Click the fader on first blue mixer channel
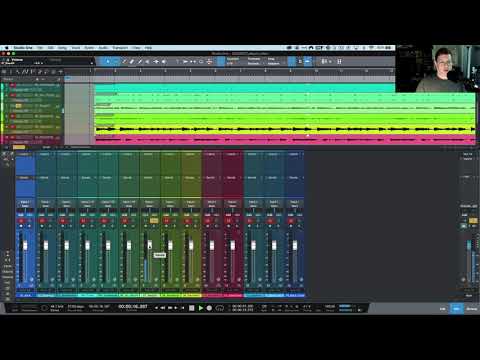This screenshot has height=360, width=480. coord(25,246)
